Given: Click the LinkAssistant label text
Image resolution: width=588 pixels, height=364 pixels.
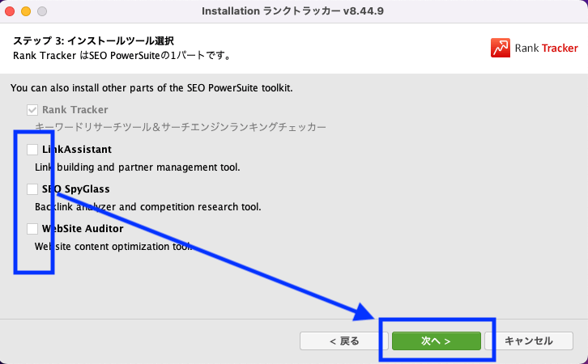Looking at the screenshot, I should click(x=77, y=150).
